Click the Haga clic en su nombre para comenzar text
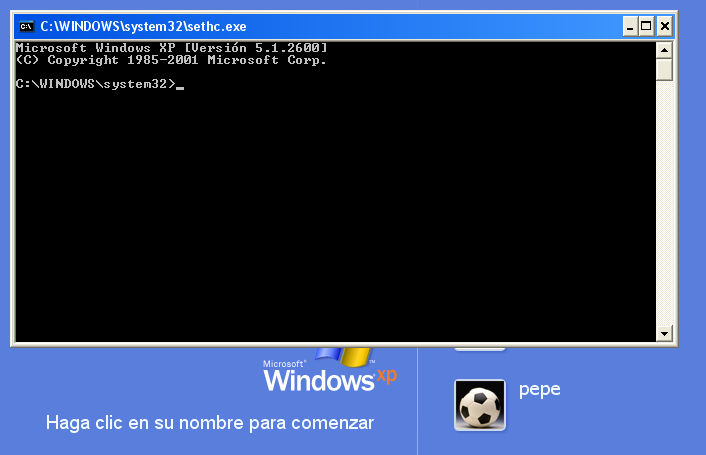This screenshot has height=455, width=706. [x=210, y=423]
